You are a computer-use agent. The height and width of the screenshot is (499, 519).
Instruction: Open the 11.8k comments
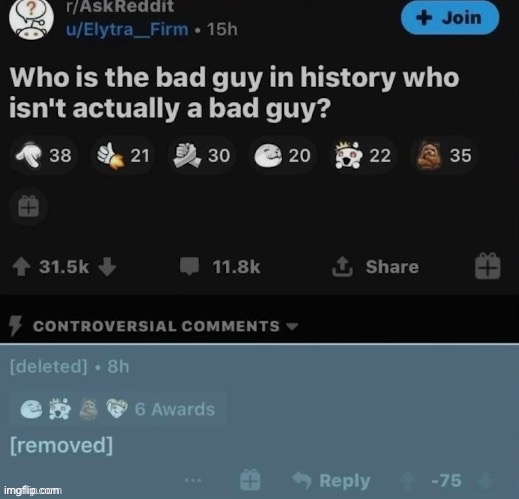[x=220, y=267]
